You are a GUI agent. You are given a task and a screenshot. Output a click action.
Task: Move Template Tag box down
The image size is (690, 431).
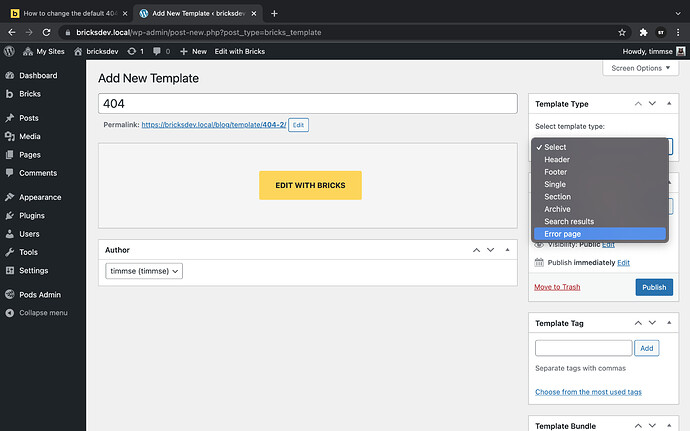click(652, 323)
